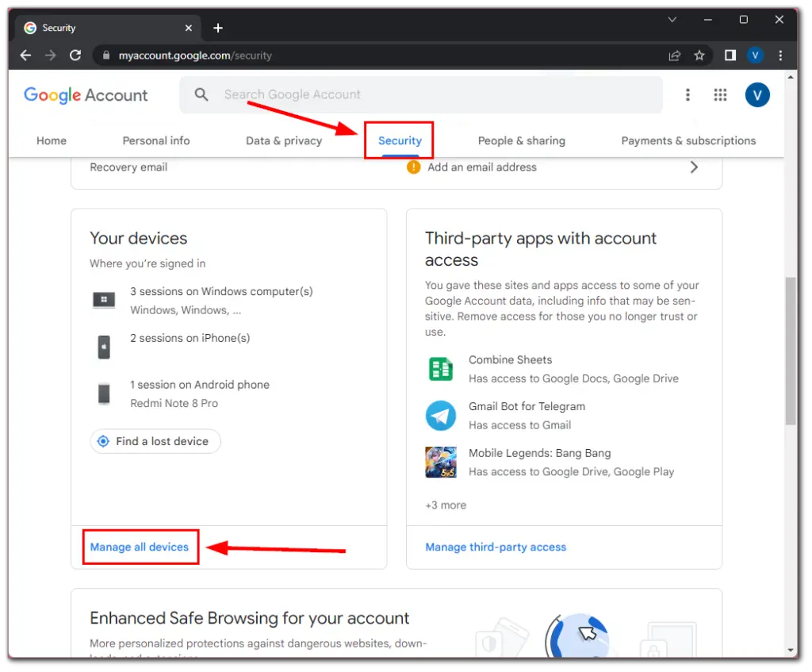Click the site security lock icon in address bar
Viewport: 812px width, 672px height.
[x=106, y=56]
